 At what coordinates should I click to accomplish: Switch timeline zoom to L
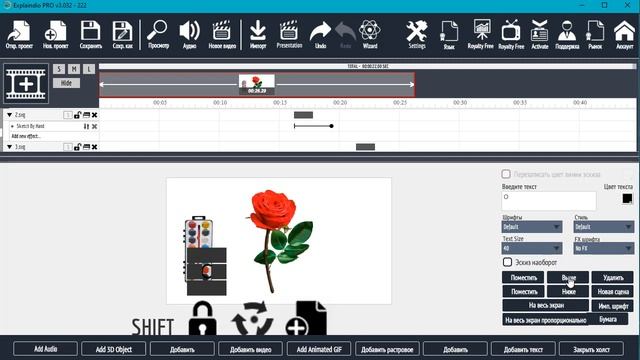[x=89, y=69]
